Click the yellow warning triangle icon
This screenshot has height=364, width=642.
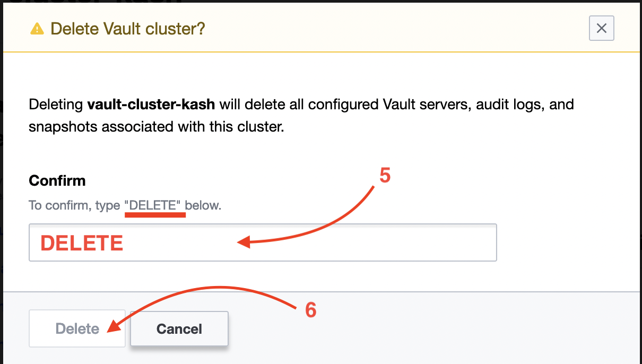(37, 29)
